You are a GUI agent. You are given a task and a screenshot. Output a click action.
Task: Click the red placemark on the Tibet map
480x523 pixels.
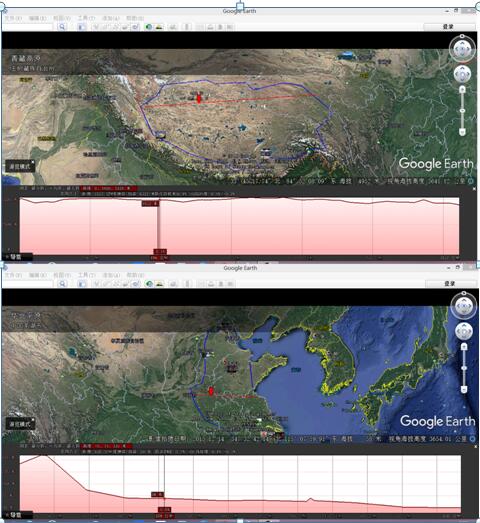pyautogui.click(x=199, y=98)
